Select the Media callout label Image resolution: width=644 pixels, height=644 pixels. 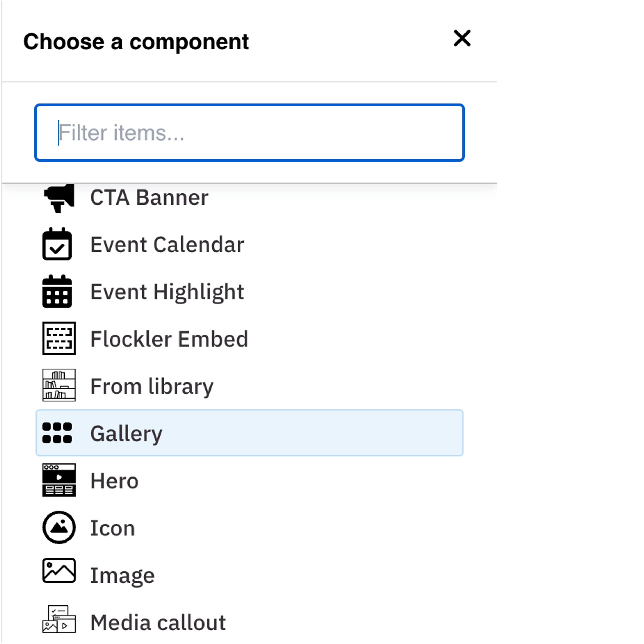coord(158,623)
